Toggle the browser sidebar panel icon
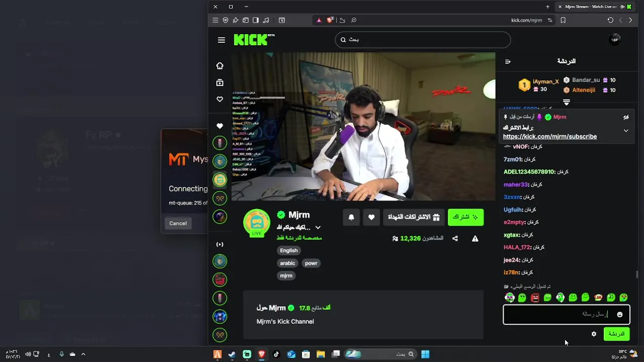 point(256,20)
